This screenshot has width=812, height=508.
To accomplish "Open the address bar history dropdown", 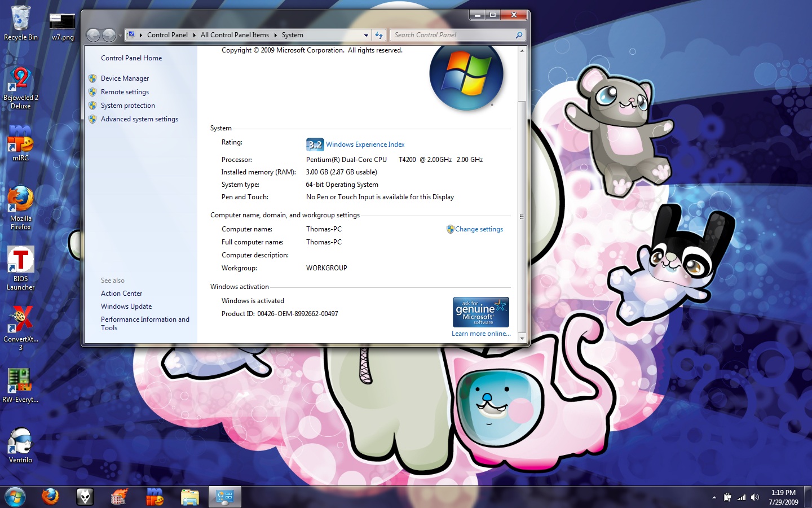I will pyautogui.click(x=366, y=35).
